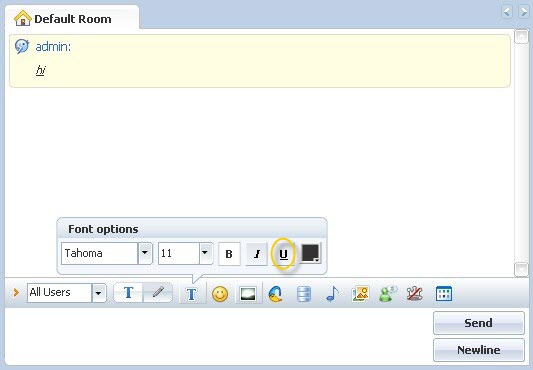Click the calendar grid icon
This screenshot has height=370, width=533.
pos(444,293)
